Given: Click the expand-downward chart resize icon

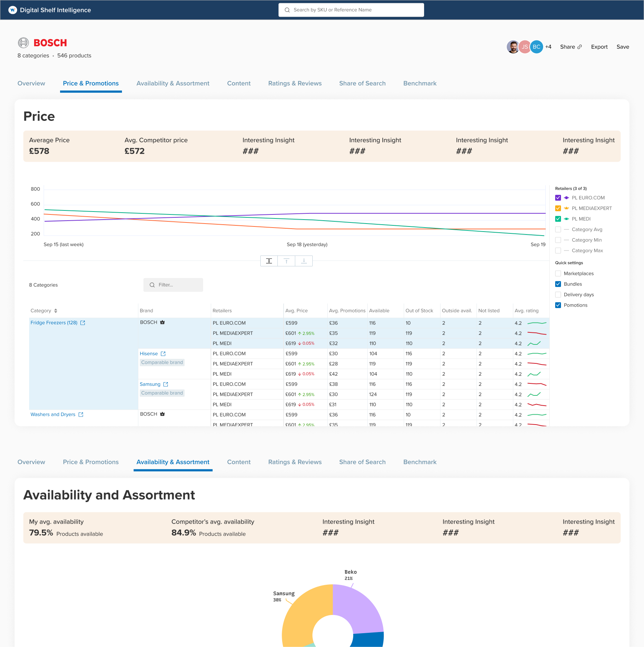Looking at the screenshot, I should pyautogui.click(x=304, y=261).
